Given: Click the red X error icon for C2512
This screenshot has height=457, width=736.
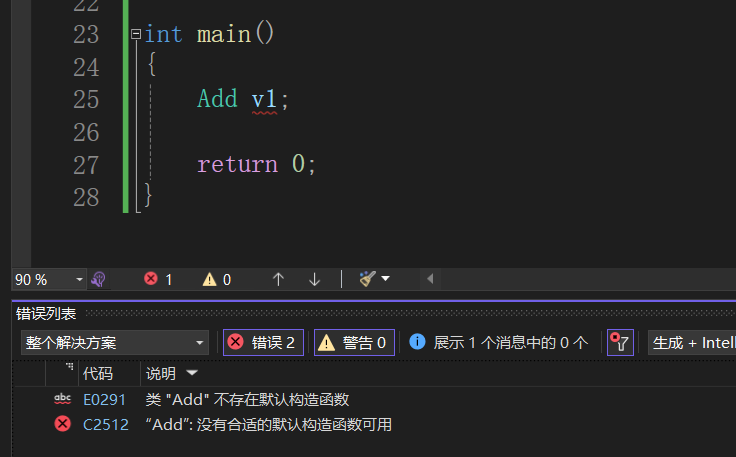Looking at the screenshot, I should [x=62, y=424].
